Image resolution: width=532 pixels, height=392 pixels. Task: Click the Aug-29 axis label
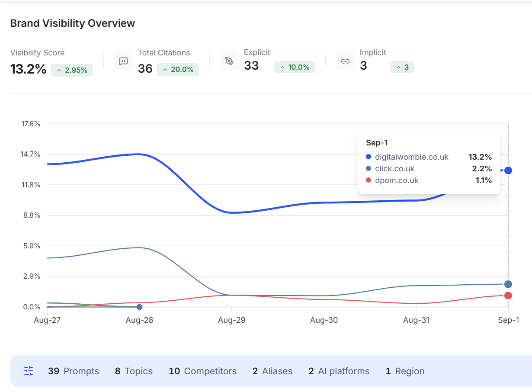tap(231, 320)
